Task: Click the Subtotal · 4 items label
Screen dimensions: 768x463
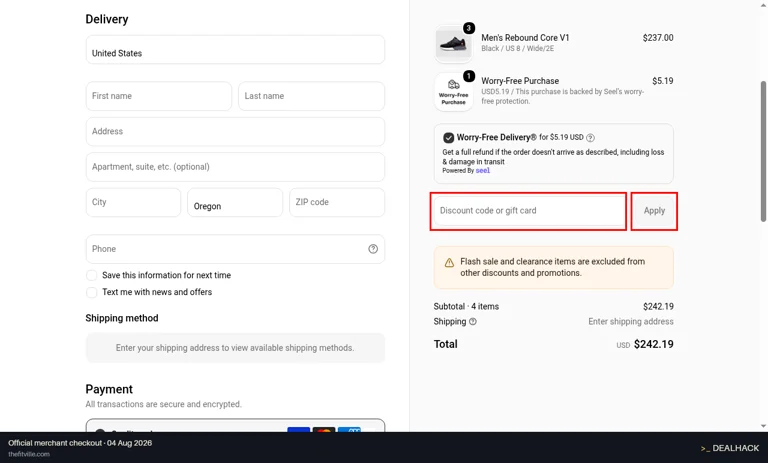Action: (x=466, y=307)
